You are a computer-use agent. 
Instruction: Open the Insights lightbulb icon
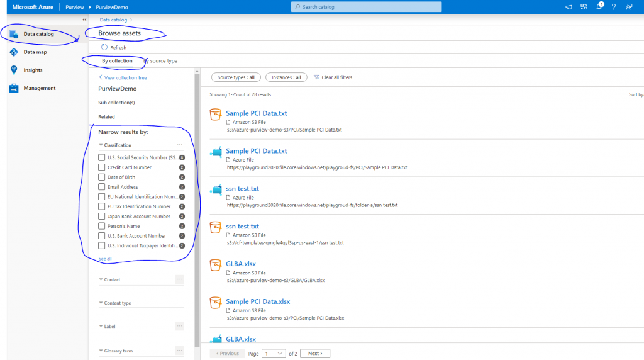[14, 70]
